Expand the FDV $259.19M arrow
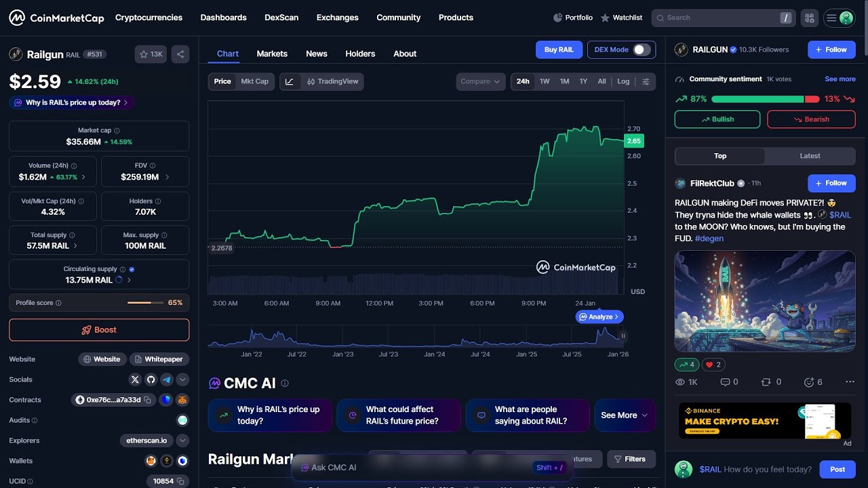Screen dimensions: 868x488 [x=167, y=177]
